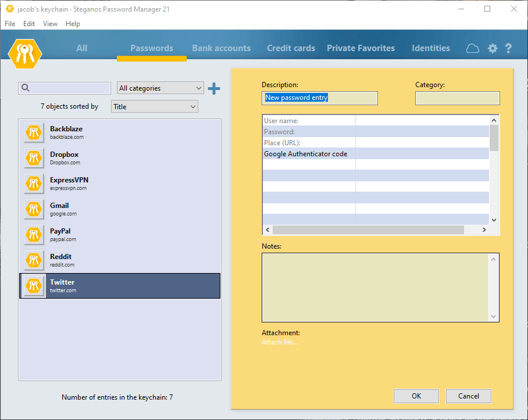Screen dimensions: 528x420
Task: Click the backblaze.com subtitle text
Action: 67,137
